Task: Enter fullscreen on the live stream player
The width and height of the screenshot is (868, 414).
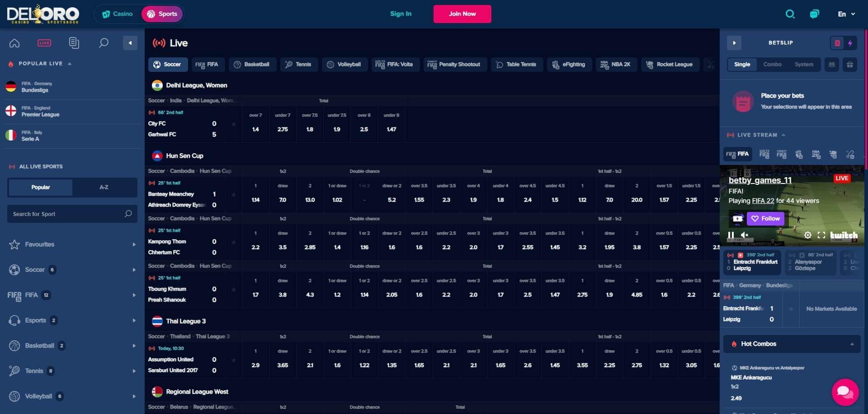Action: point(821,235)
